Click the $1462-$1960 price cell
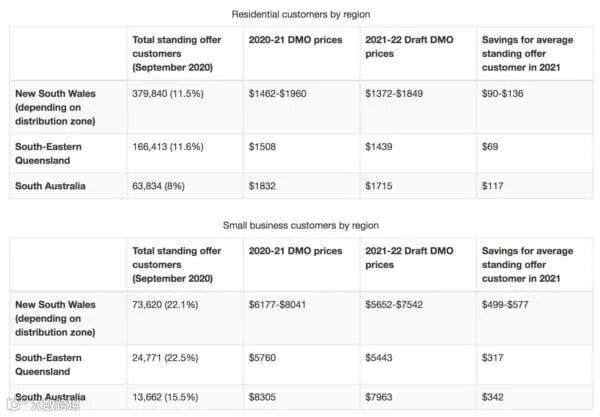Viewport: 600px width, 417px height. coord(282,94)
